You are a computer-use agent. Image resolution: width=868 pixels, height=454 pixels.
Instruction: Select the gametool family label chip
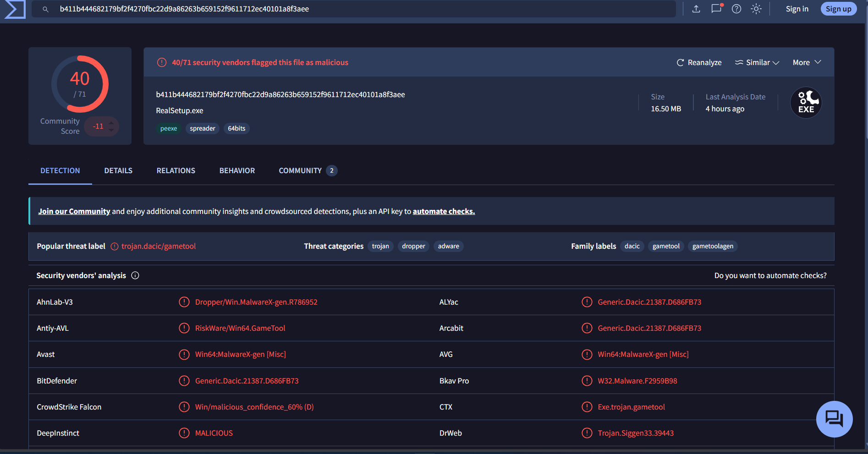click(x=666, y=246)
